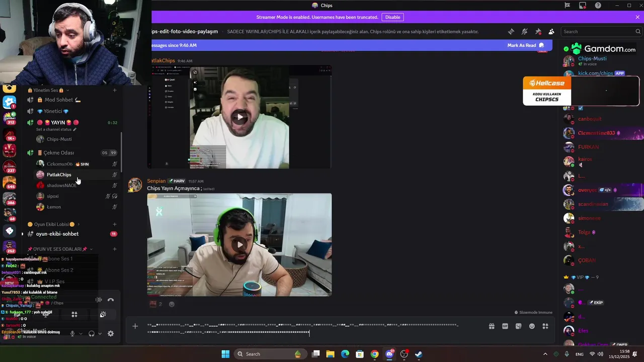
Task: Click the second reaction under Senpian's video
Action: [172, 304]
